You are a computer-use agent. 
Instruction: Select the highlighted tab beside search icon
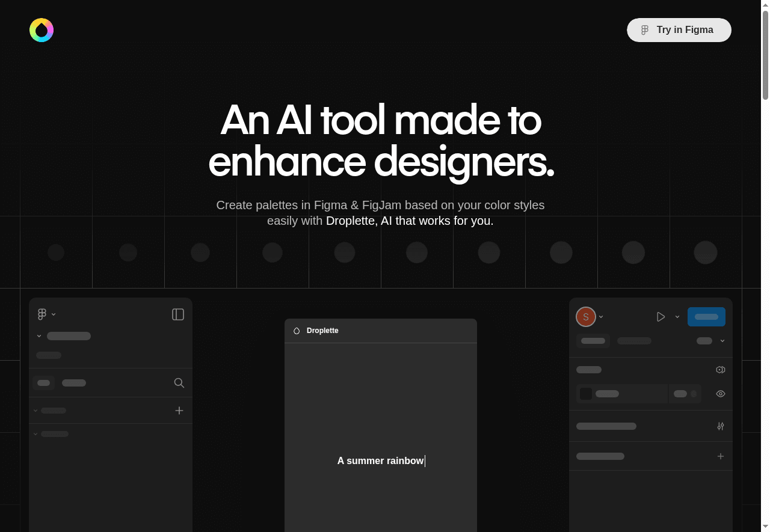44,383
